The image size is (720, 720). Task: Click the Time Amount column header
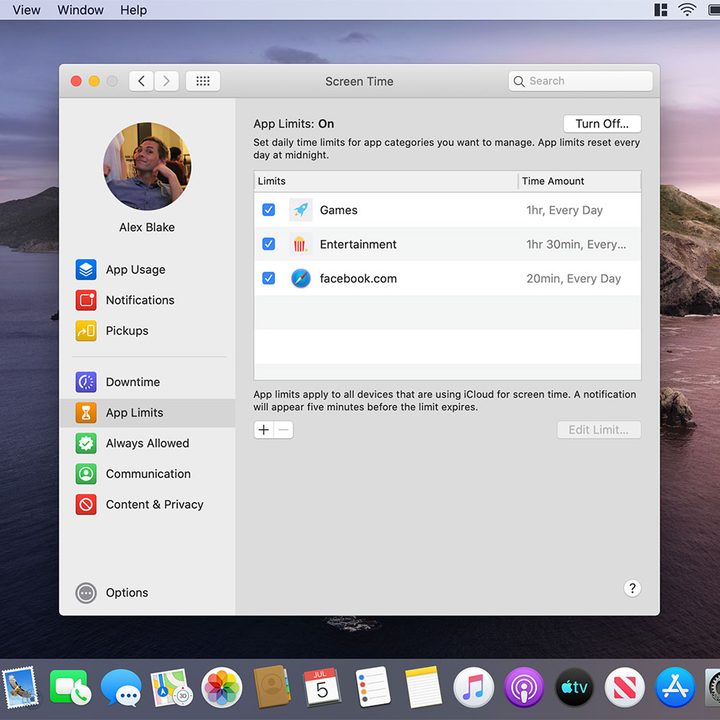[579, 181]
